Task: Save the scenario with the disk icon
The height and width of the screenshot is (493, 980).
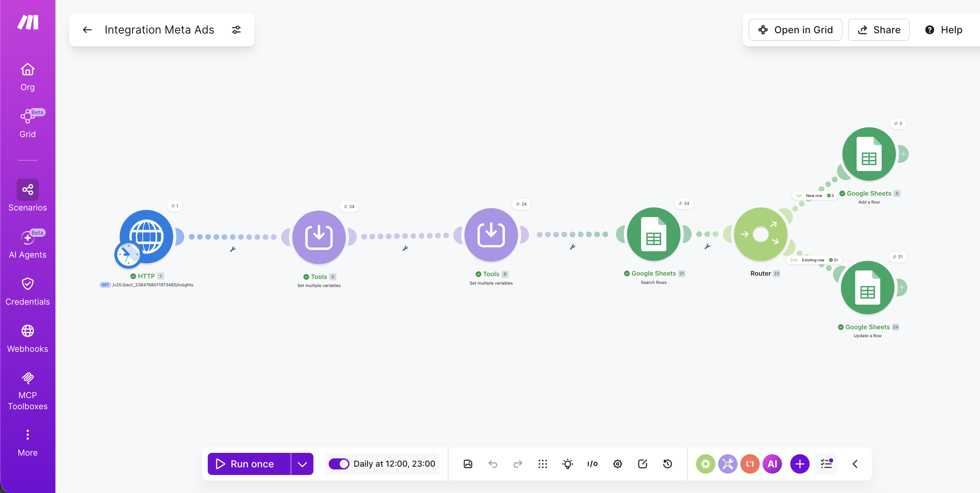Action: click(x=467, y=463)
